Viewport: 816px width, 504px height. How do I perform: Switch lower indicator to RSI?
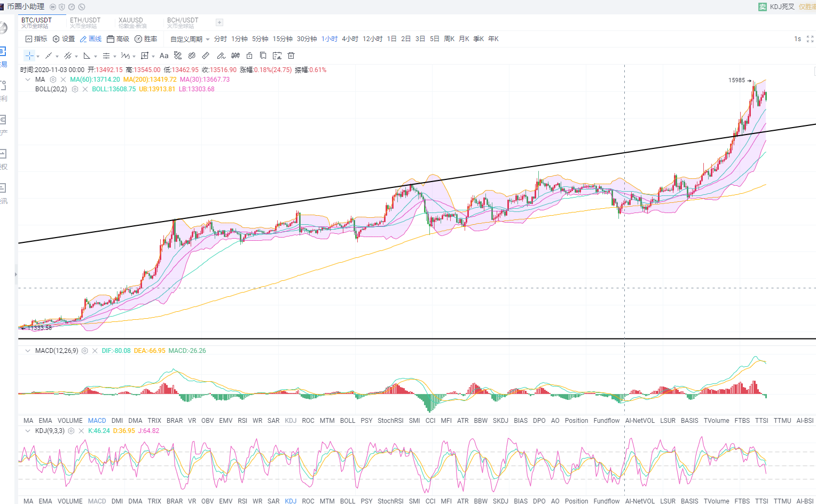[x=242, y=501]
